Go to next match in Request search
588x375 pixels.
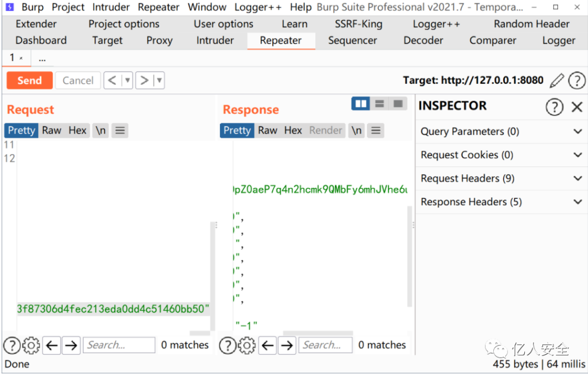(x=71, y=345)
